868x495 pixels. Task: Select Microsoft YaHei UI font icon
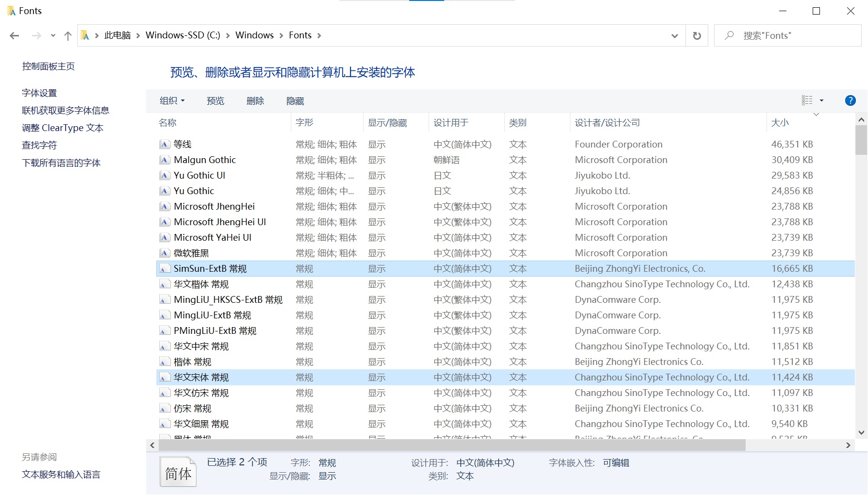click(x=165, y=237)
